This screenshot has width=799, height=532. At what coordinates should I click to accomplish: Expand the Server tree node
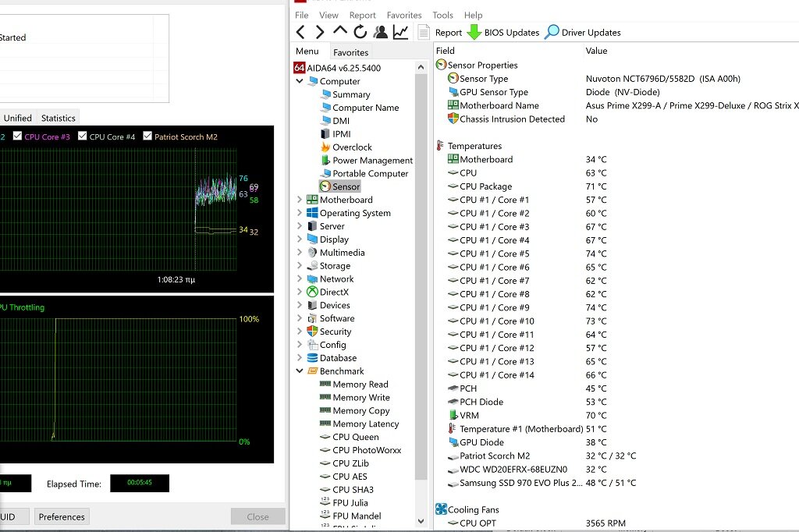pyautogui.click(x=300, y=225)
